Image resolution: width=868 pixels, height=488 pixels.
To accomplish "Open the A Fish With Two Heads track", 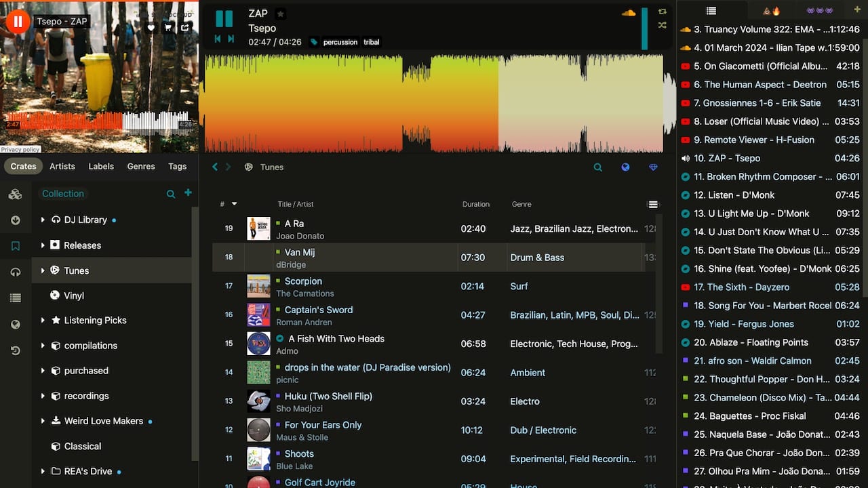I will 336,338.
